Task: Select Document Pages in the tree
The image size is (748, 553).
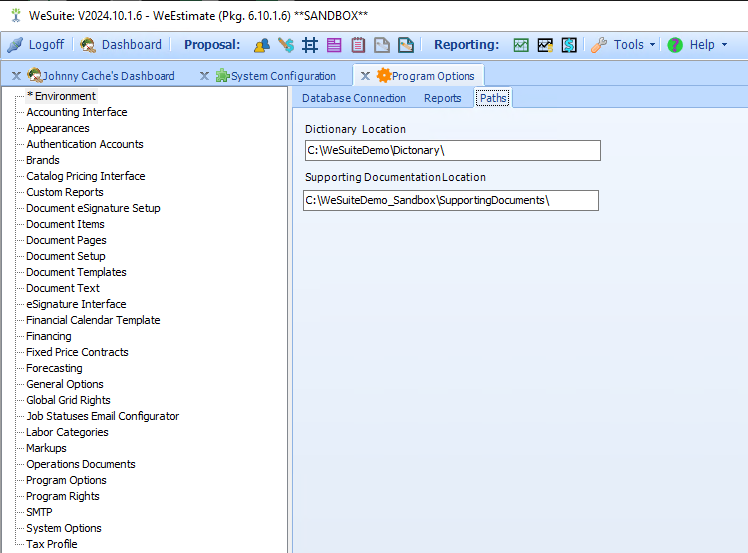Action: tap(66, 240)
